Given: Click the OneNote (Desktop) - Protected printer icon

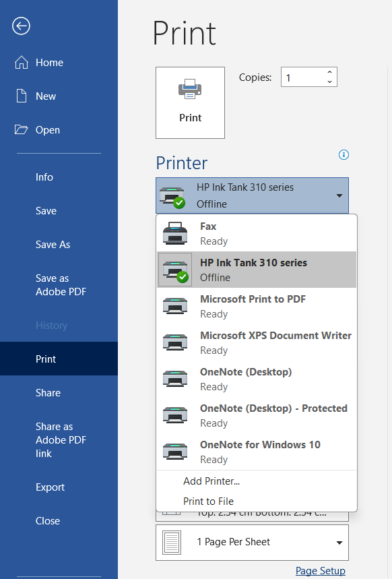Looking at the screenshot, I should 175,415.
